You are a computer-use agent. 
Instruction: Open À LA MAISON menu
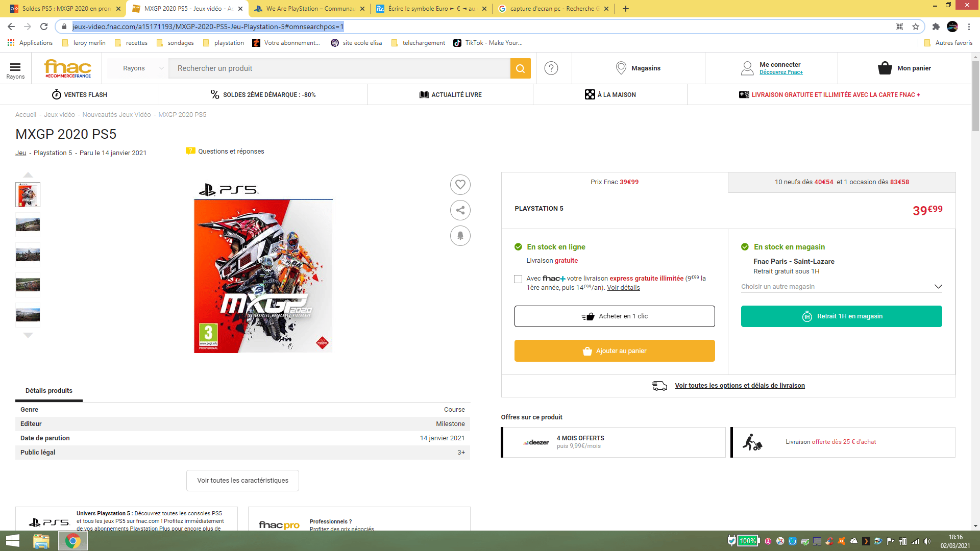coord(610,95)
